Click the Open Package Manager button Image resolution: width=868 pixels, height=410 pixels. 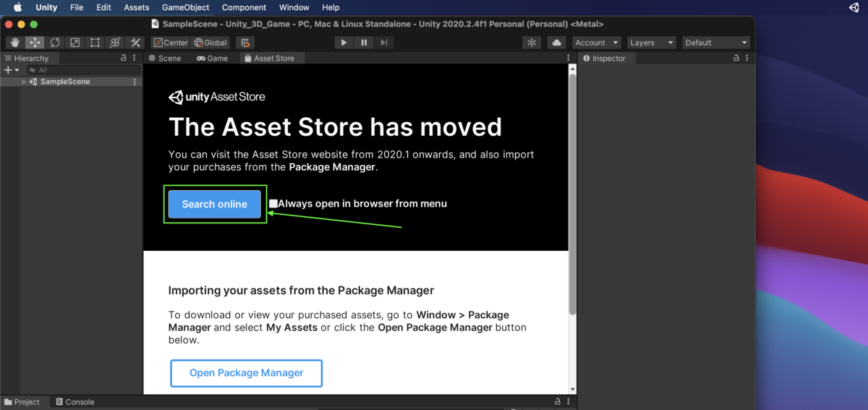tap(247, 373)
